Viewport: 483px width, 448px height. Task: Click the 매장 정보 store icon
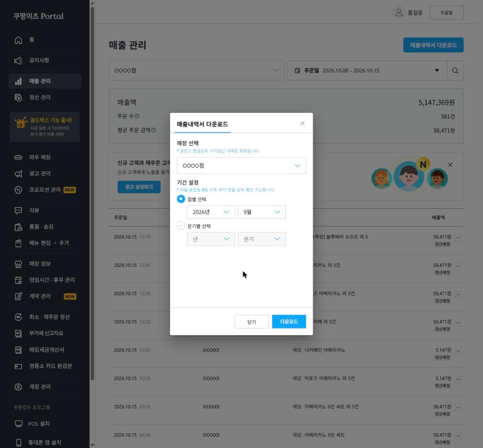19,264
